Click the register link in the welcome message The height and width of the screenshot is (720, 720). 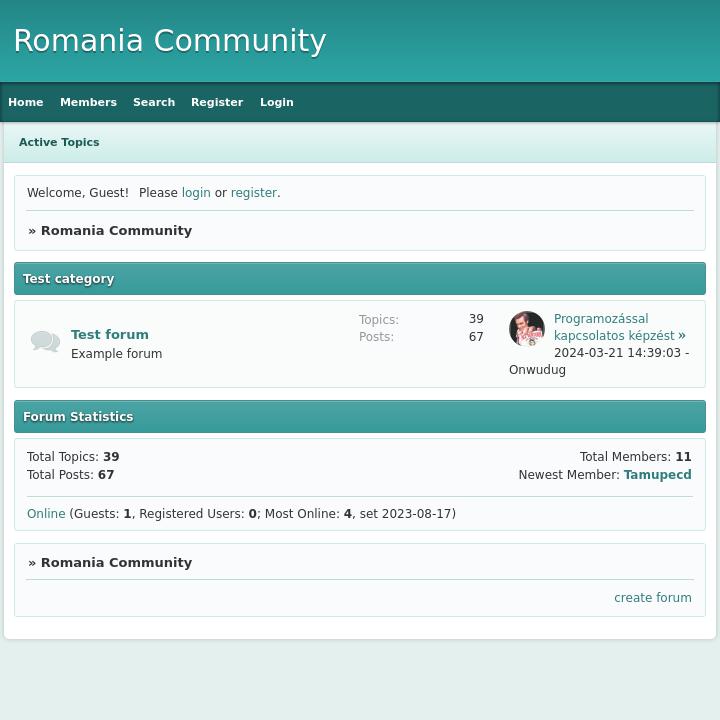253,193
